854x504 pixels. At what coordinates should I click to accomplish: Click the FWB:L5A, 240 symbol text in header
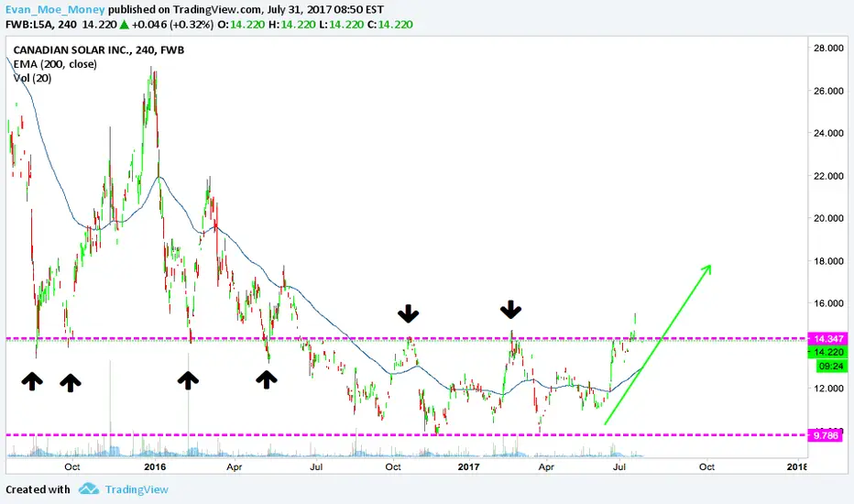click(41, 25)
